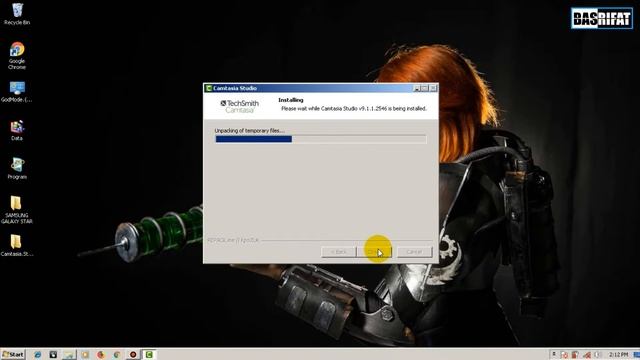The height and width of the screenshot is (360, 640).
Task: Click the red record-style taskbar icon
Action: [x=133, y=355]
